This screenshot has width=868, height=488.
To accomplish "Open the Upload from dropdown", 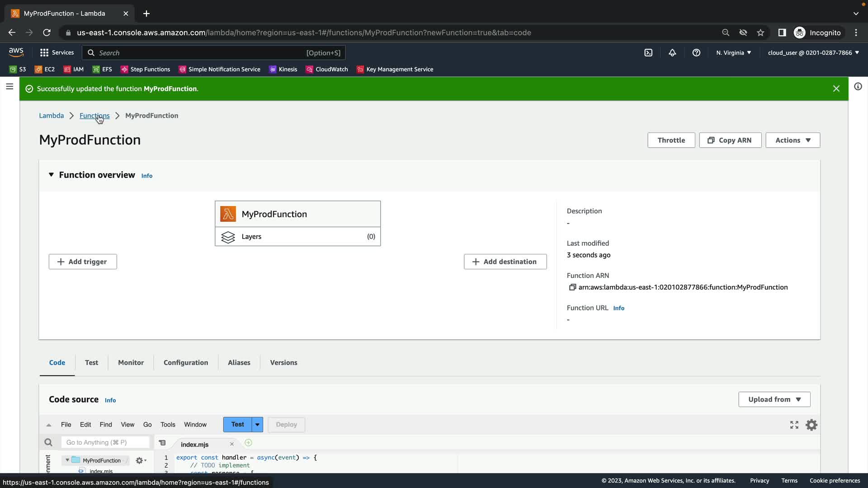I will click(774, 399).
